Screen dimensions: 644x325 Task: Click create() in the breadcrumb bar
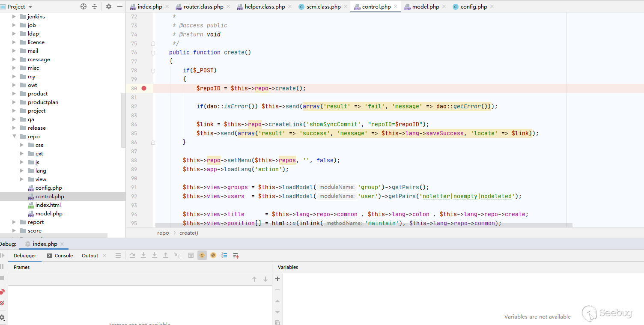(x=188, y=233)
